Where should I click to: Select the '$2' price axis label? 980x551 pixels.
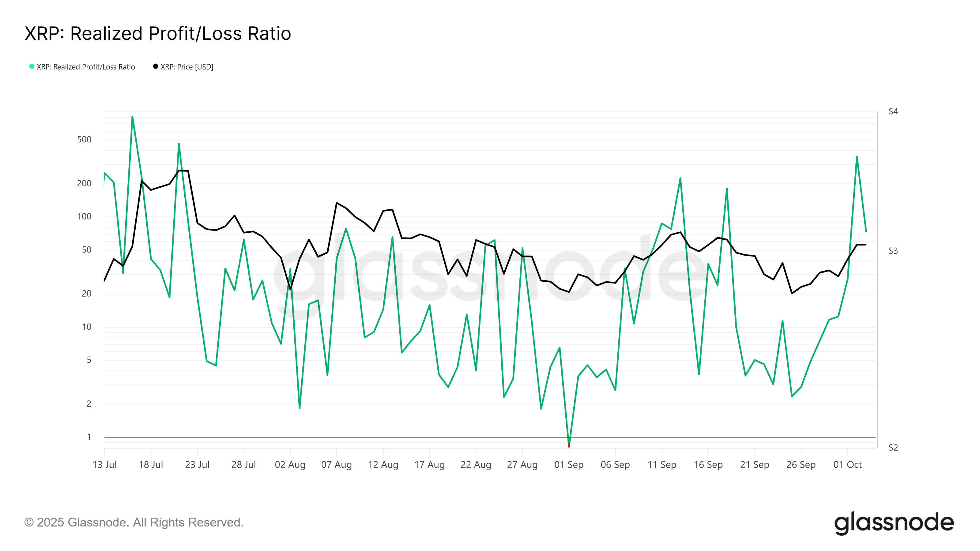(893, 448)
